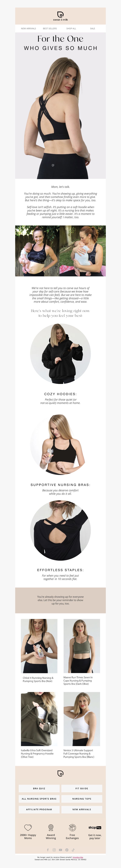Viewport: 121px width, 868px height.
Task: Click the Unsubscribe link
Action: pyautogui.click(x=78, y=857)
